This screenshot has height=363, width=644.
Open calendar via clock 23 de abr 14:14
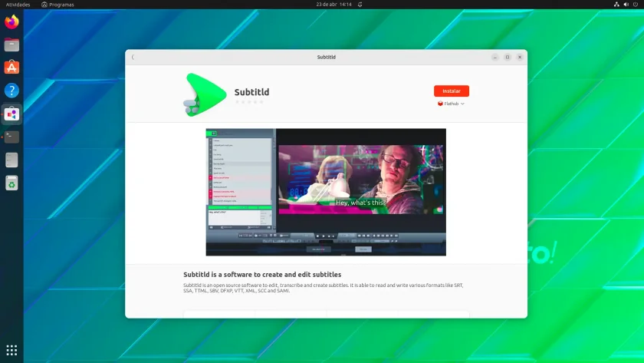(333, 5)
